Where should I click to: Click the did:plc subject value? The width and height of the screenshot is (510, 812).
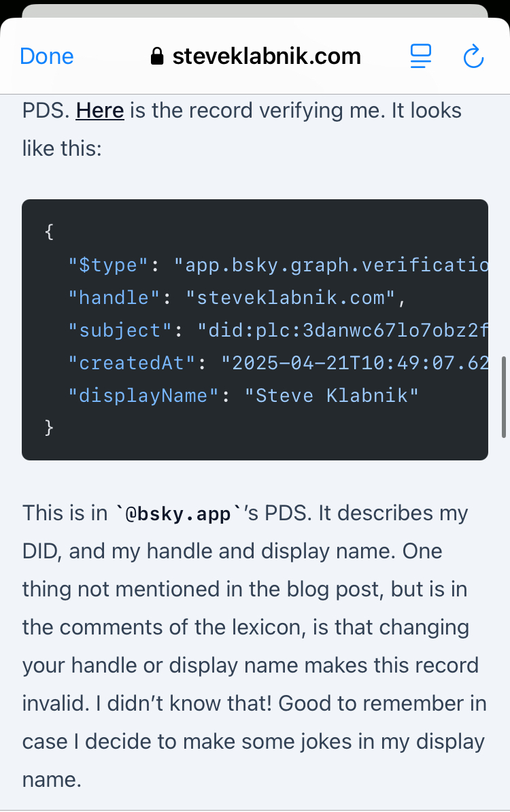(343, 330)
